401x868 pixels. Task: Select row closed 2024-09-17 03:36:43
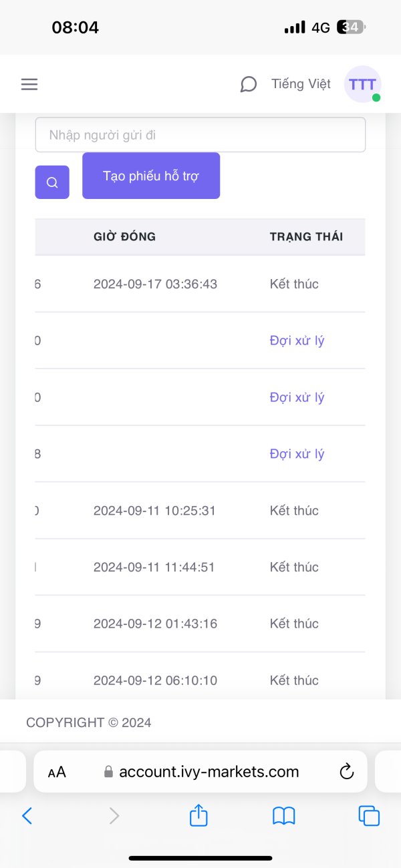point(155,284)
